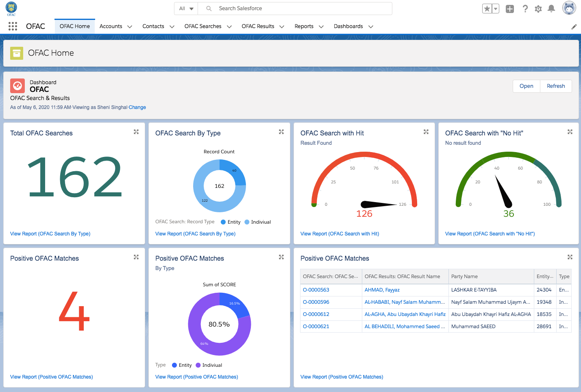The width and height of the screenshot is (581, 392).
Task: Open the Help question mark icon
Action: pos(525,9)
